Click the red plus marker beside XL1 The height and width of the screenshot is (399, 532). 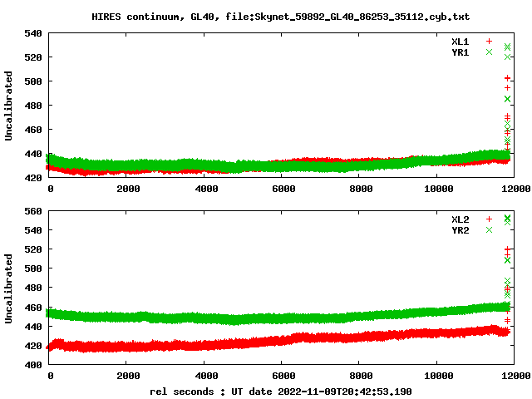click(489, 41)
